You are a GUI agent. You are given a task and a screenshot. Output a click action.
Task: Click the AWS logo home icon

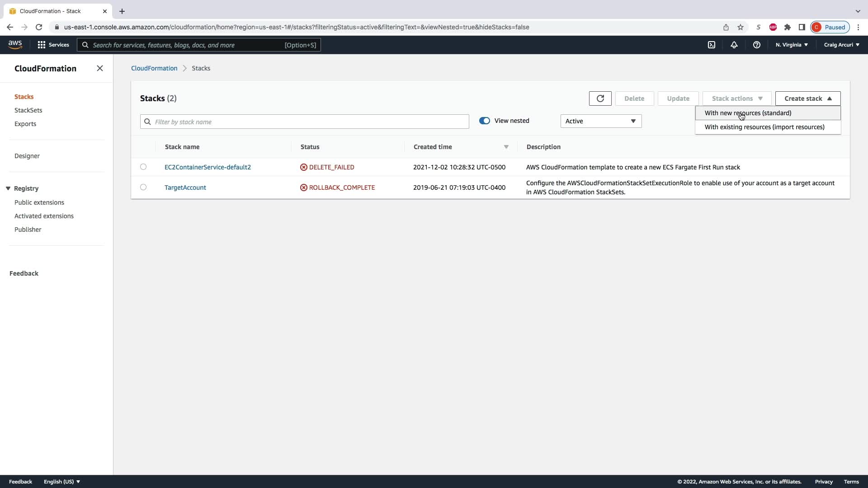click(x=15, y=44)
